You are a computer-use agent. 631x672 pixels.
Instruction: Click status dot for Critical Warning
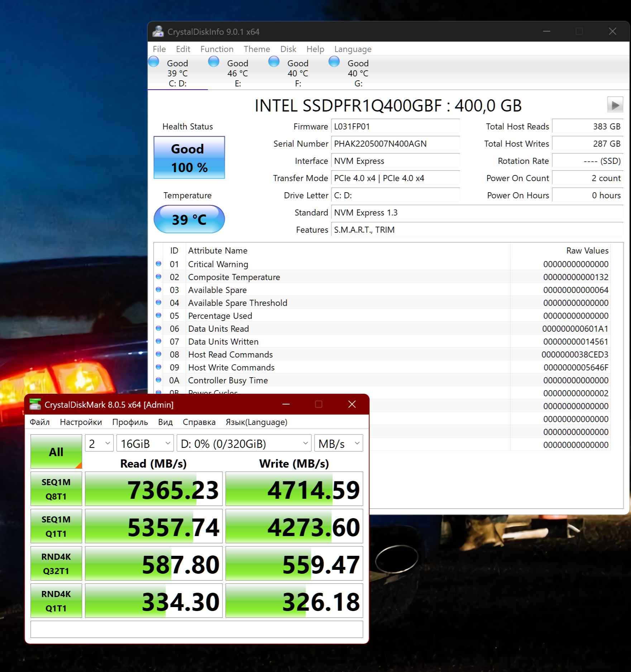158,264
